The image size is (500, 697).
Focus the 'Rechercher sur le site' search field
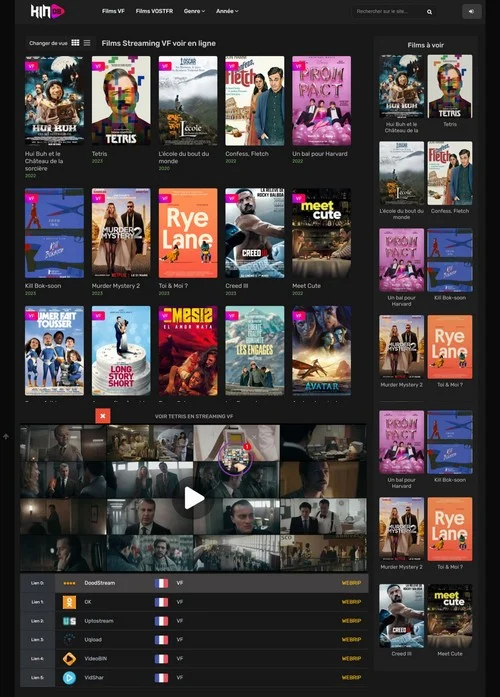click(x=389, y=12)
